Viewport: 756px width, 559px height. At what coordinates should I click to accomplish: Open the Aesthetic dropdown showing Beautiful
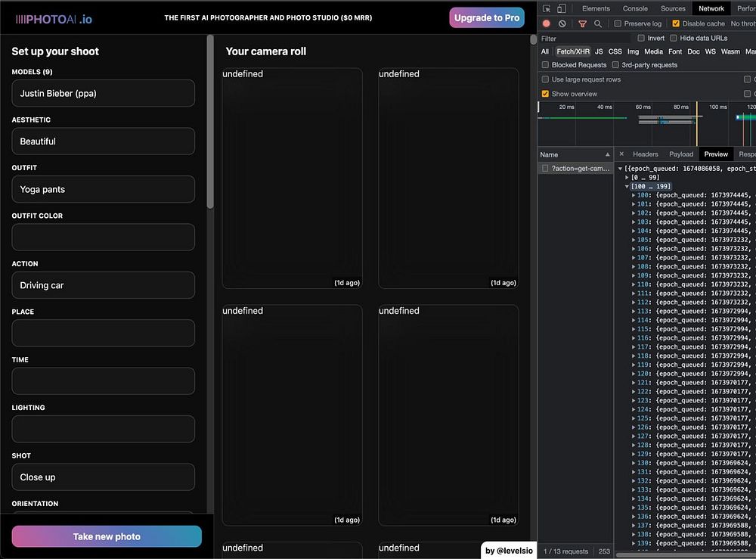pyautogui.click(x=103, y=141)
